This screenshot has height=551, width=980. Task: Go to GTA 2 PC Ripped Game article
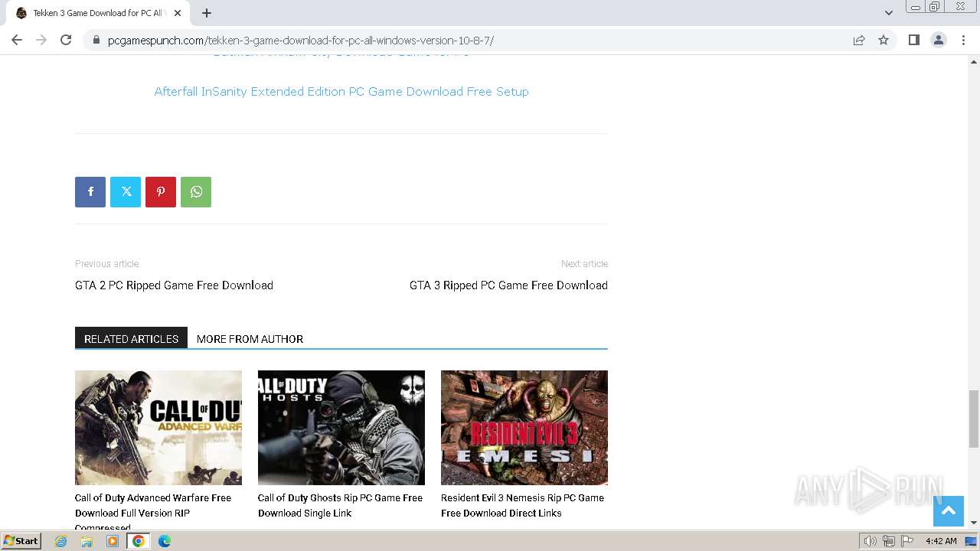(174, 285)
